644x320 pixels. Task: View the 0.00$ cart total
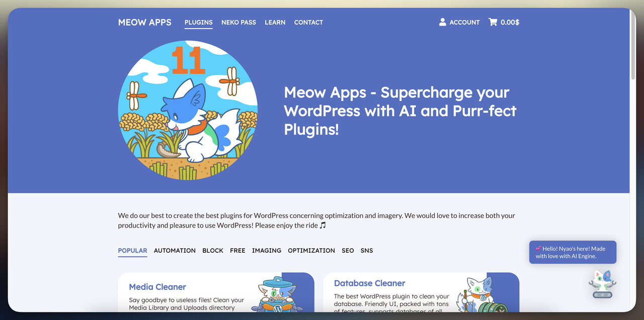click(510, 22)
